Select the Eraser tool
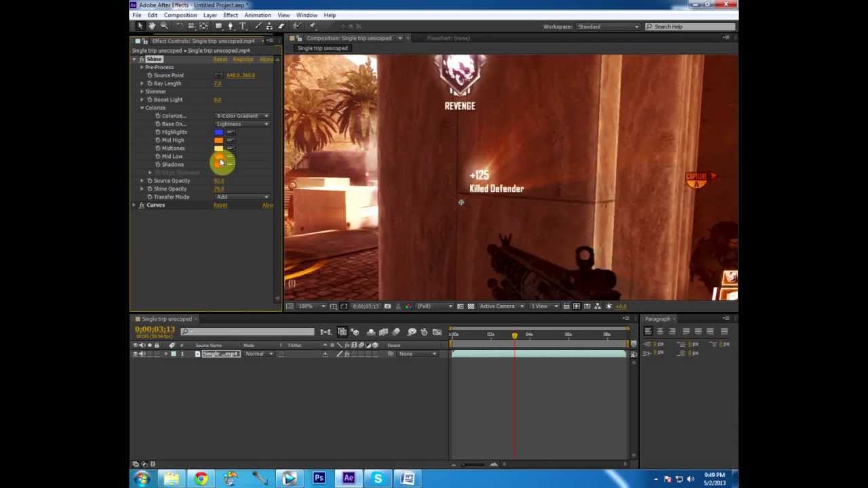 [281, 26]
